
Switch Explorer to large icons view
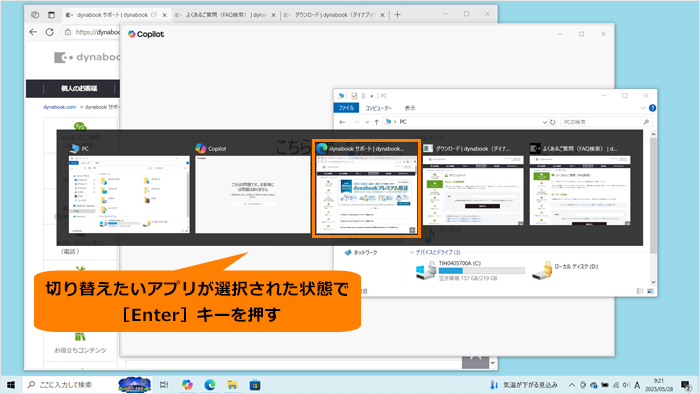point(650,291)
